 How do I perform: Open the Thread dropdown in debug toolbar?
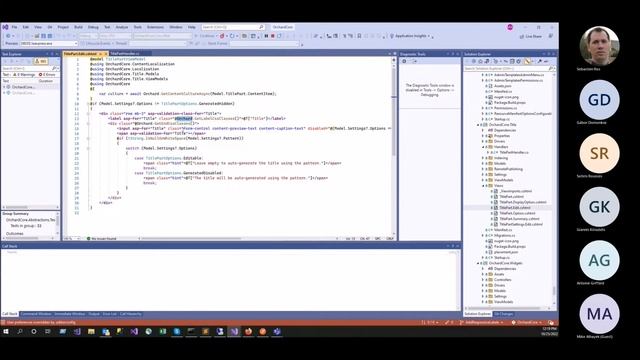coord(157,43)
